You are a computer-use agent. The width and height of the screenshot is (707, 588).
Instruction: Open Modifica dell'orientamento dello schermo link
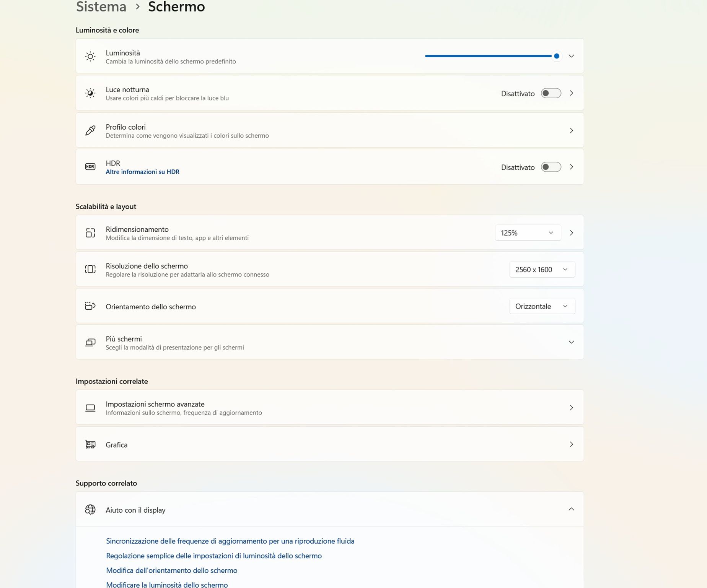click(x=171, y=570)
